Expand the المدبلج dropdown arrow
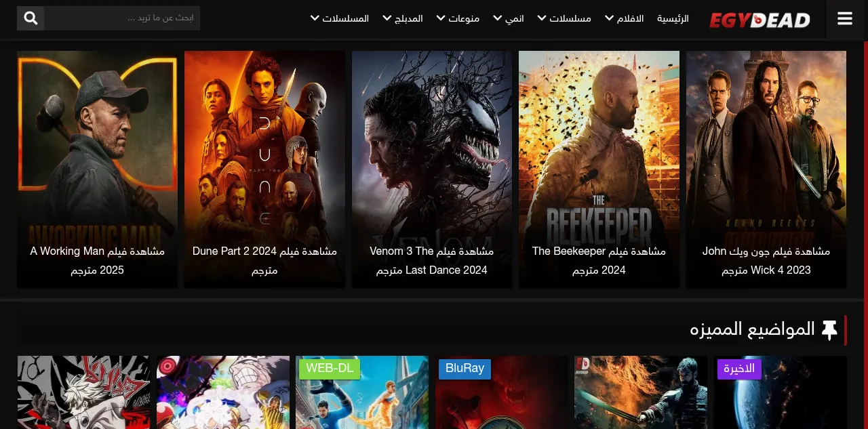The width and height of the screenshot is (868, 429). click(x=387, y=18)
